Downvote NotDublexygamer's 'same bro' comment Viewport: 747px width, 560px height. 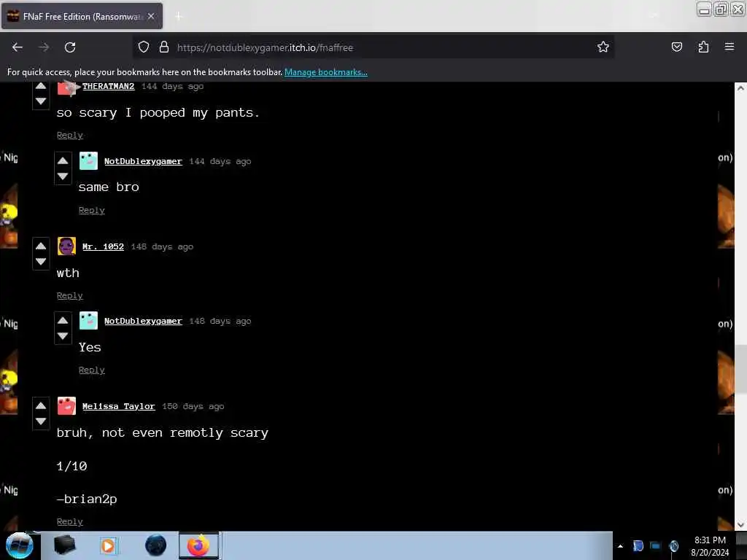click(63, 176)
